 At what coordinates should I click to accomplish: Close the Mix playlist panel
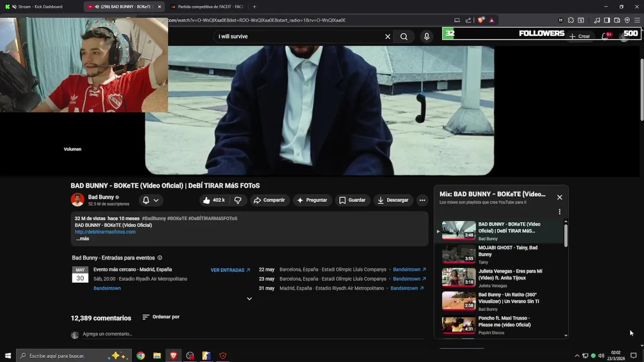559,197
